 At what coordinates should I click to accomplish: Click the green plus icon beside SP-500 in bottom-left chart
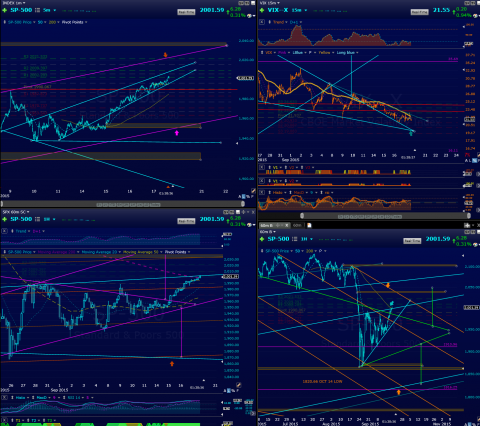pos(4,219)
